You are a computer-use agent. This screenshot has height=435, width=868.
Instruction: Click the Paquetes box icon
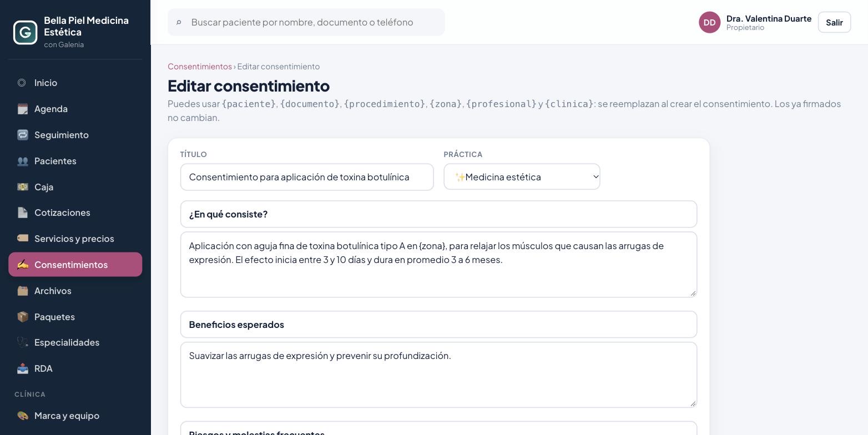pos(22,317)
